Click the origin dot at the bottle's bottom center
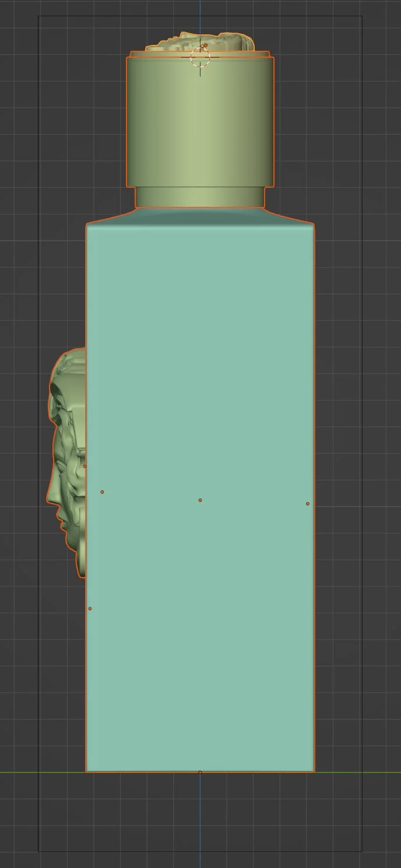The height and width of the screenshot is (868, 401). 200,772
